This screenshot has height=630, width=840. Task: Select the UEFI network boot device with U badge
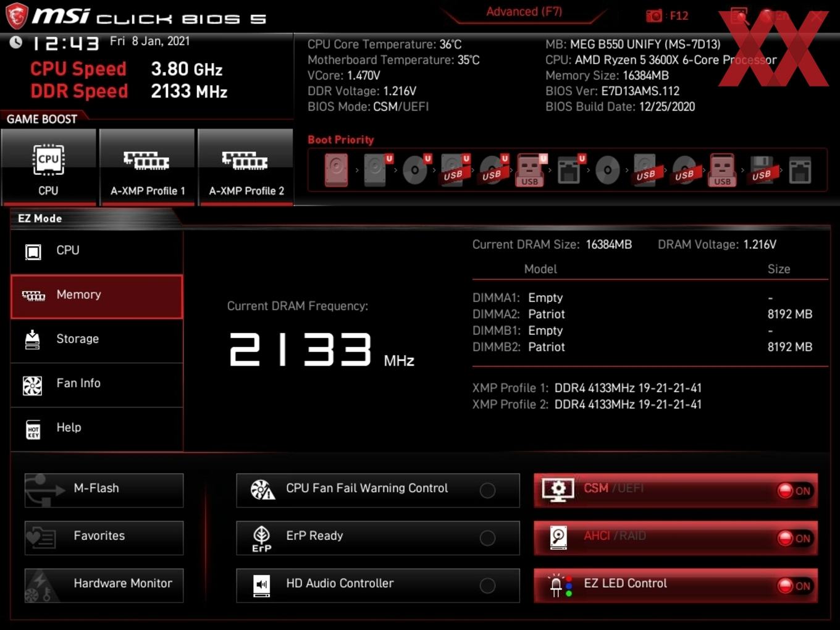(x=569, y=170)
